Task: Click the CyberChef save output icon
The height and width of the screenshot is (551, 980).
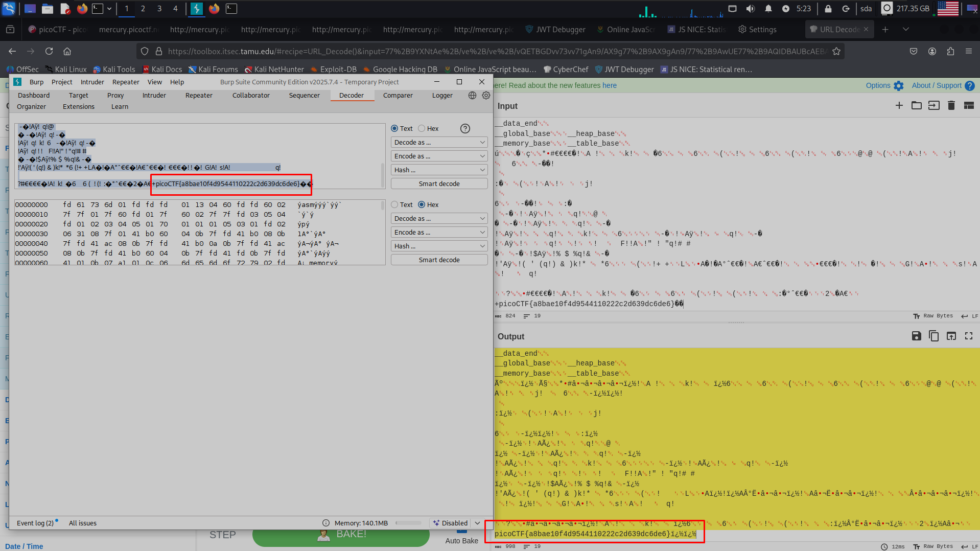Action: point(916,336)
